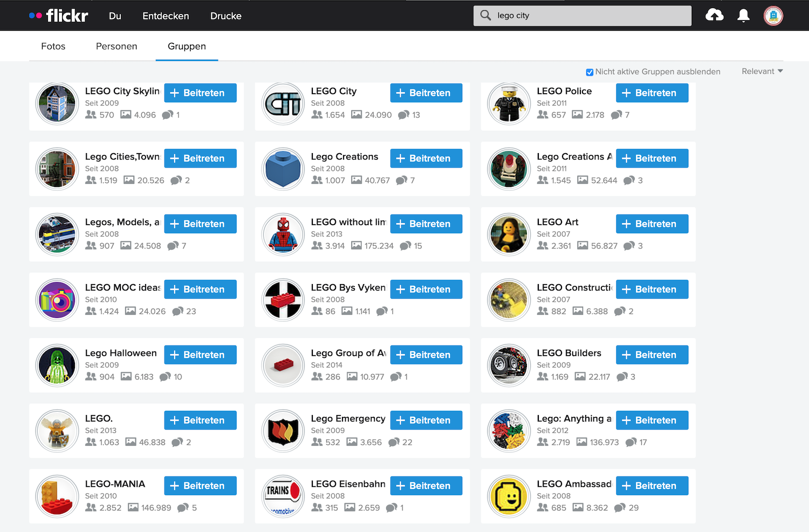Click the TRAINS LEGO Eisenbahn avatar

tap(283, 496)
